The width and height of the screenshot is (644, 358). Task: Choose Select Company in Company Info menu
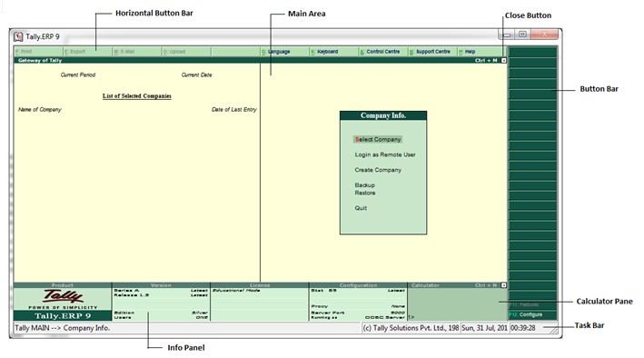[x=378, y=139]
